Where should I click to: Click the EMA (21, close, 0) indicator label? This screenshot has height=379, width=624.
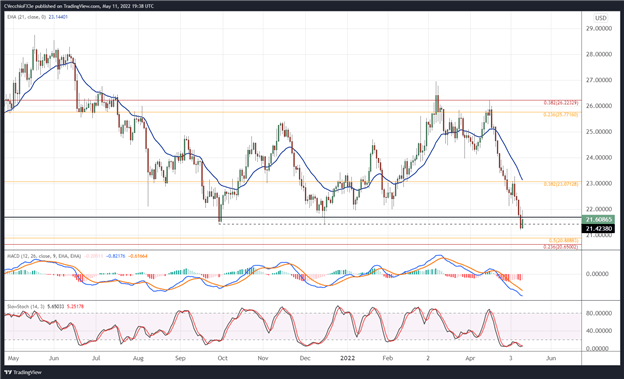click(26, 17)
